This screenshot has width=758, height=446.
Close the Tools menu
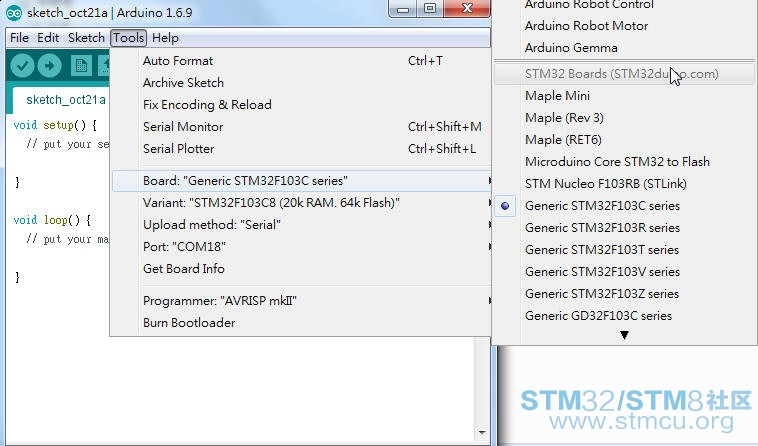pyautogui.click(x=128, y=38)
